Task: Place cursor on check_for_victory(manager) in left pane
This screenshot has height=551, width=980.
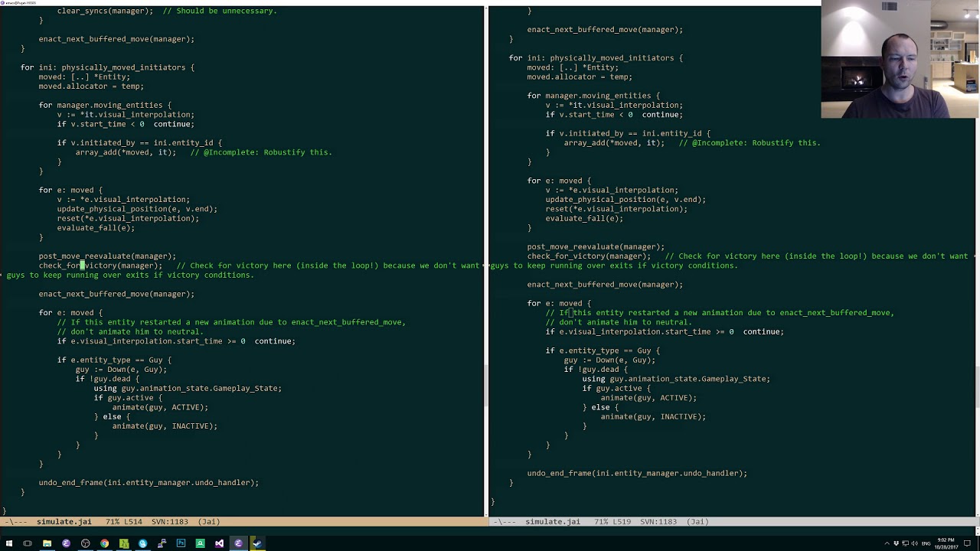Action: [100, 266]
